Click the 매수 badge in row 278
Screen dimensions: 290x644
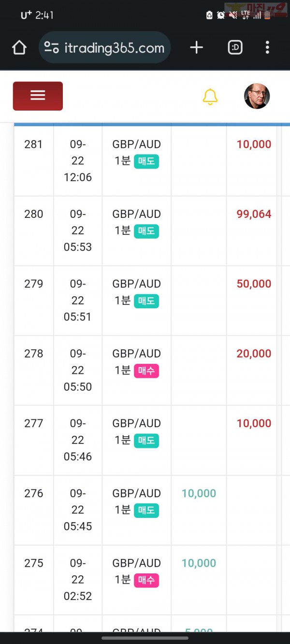pyautogui.click(x=146, y=371)
